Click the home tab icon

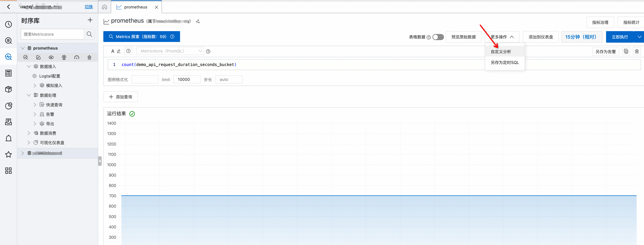pos(105,7)
